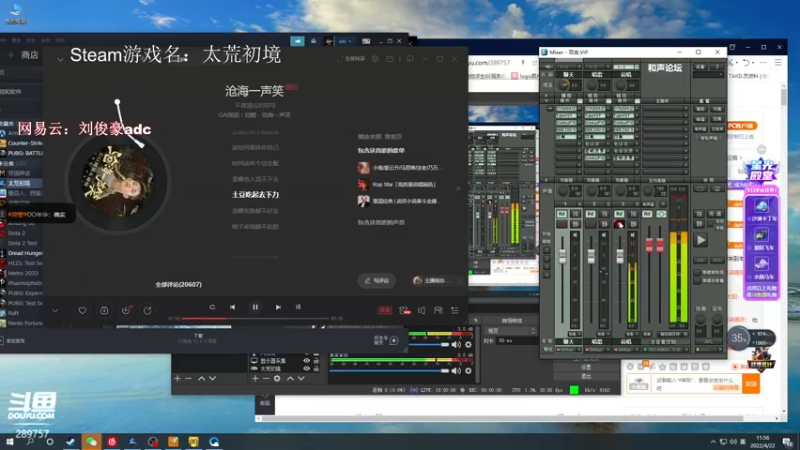Toggle visibility of 显示器采集 source in OBS

[307, 361]
